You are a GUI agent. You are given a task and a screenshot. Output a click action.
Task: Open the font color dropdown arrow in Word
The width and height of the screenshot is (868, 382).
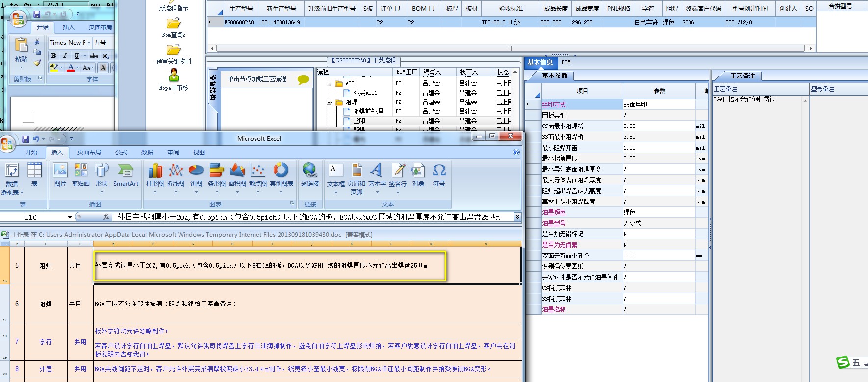[x=78, y=68]
